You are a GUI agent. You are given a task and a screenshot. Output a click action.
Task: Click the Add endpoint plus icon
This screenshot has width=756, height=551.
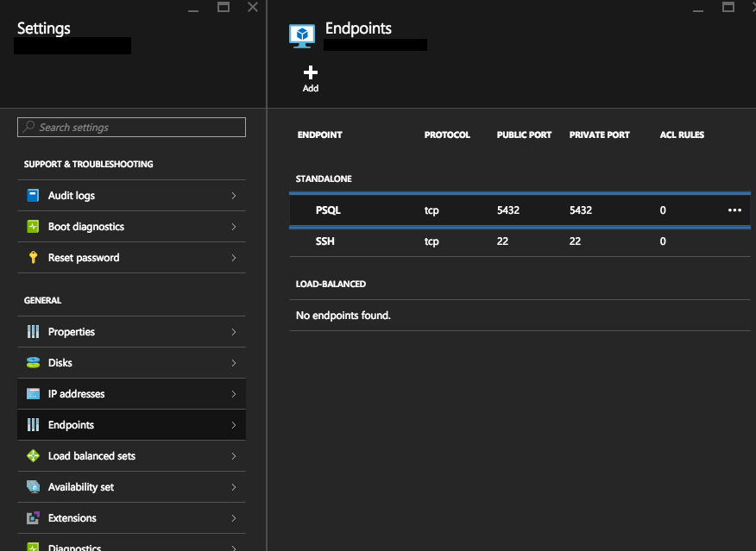[x=311, y=73]
